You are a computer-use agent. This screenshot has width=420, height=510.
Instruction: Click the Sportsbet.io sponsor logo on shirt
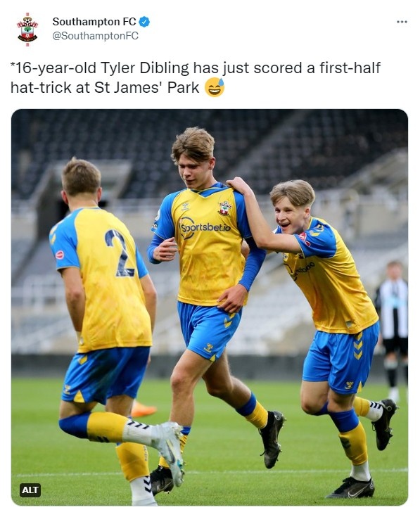click(205, 227)
